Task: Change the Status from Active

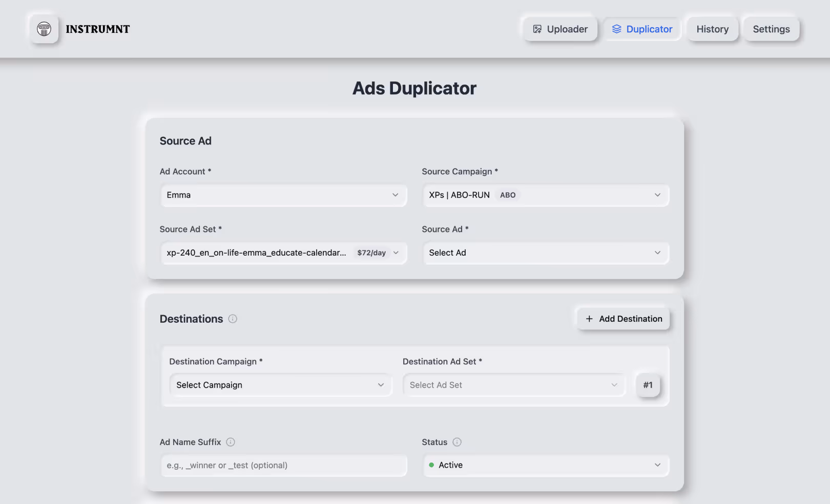Action: [x=546, y=465]
